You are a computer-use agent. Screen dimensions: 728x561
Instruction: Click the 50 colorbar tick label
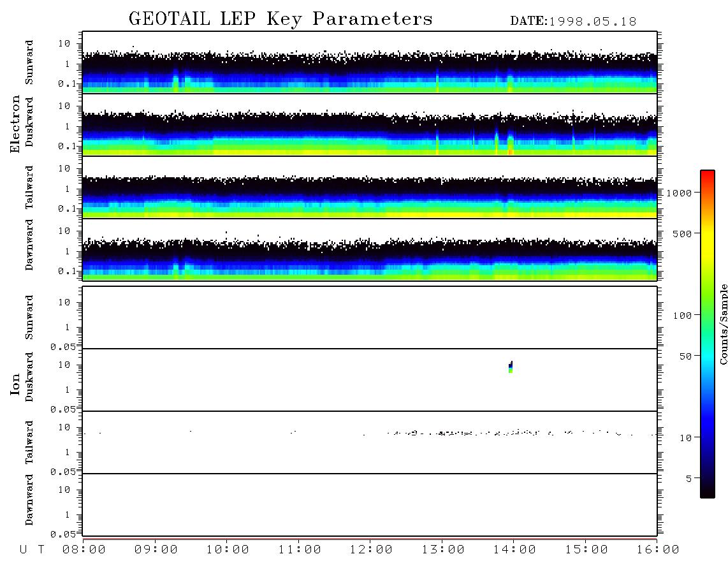tap(685, 356)
